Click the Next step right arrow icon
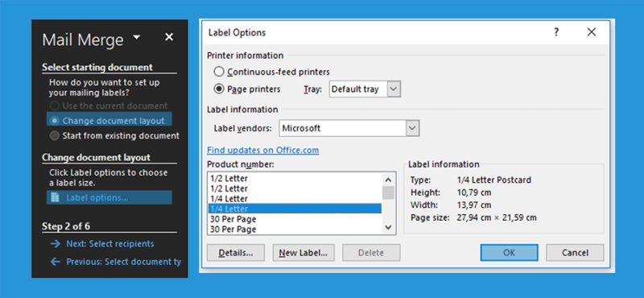Viewport: 644px width, 298px height. (x=55, y=244)
